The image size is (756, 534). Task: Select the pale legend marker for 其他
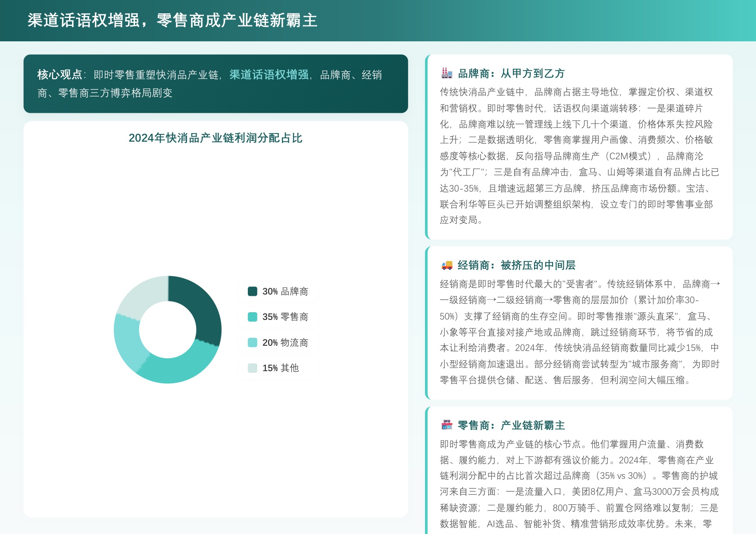coord(252,368)
